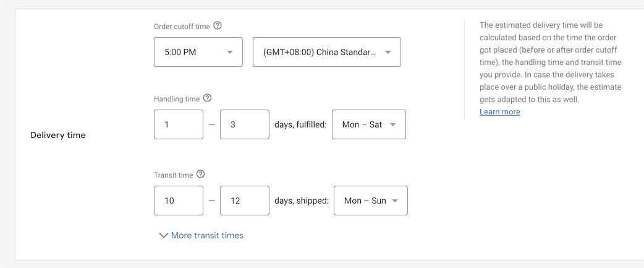Click the Delivery time section label
The image size is (644, 268).
(x=58, y=135)
